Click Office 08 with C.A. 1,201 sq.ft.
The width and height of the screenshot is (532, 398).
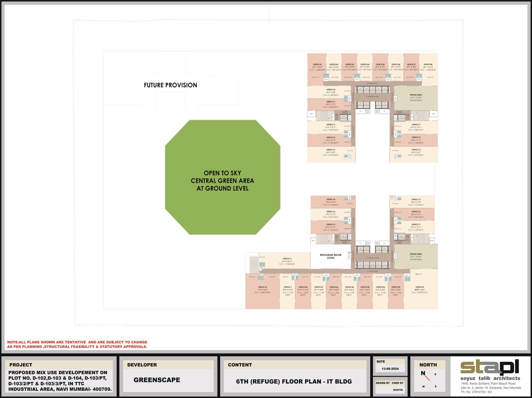click(x=303, y=291)
